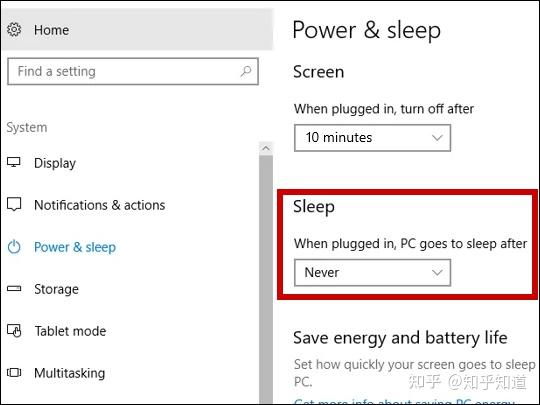Click the Power & sleep power icon
The width and height of the screenshot is (540, 405).
click(x=14, y=247)
